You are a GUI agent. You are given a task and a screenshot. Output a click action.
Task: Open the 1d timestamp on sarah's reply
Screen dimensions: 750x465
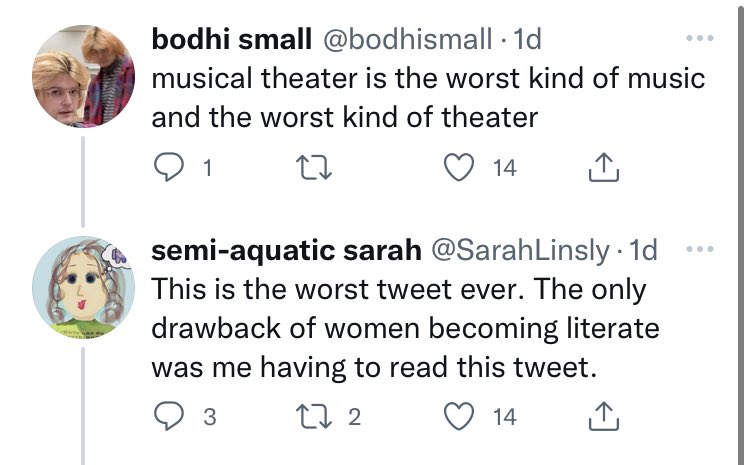pyautogui.click(x=643, y=250)
